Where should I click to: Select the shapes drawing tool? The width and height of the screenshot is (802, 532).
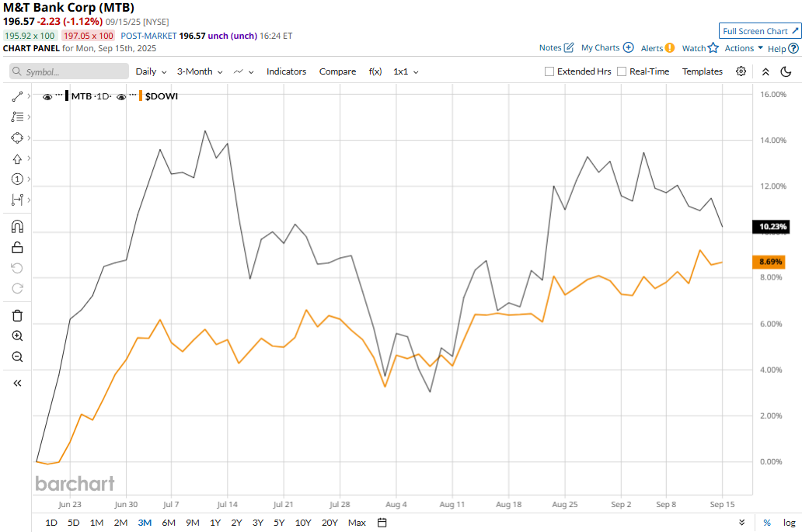[17, 138]
